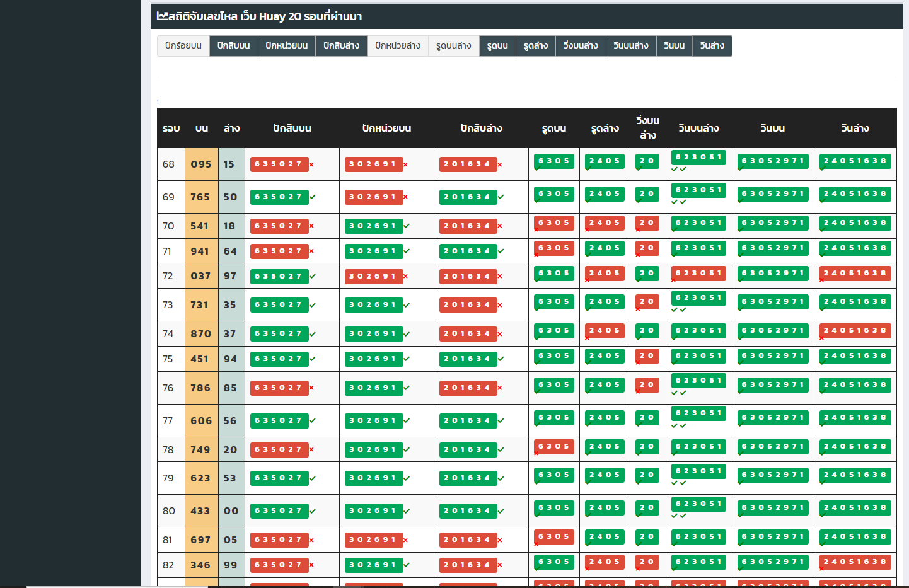The height and width of the screenshot is (588, 909).
Task: Click top number 697 in round 81
Action: (200, 539)
